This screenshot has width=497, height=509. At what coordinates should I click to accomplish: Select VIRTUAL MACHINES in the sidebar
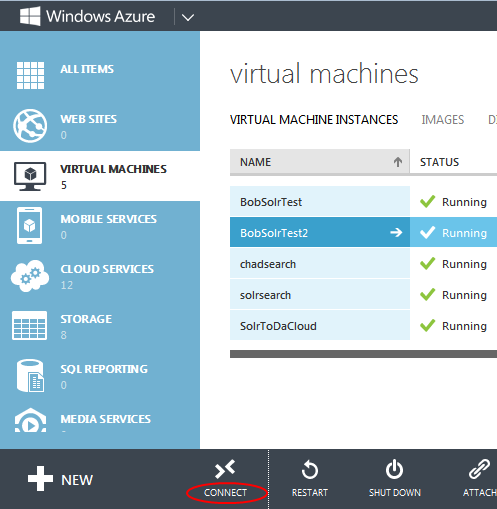(100, 176)
